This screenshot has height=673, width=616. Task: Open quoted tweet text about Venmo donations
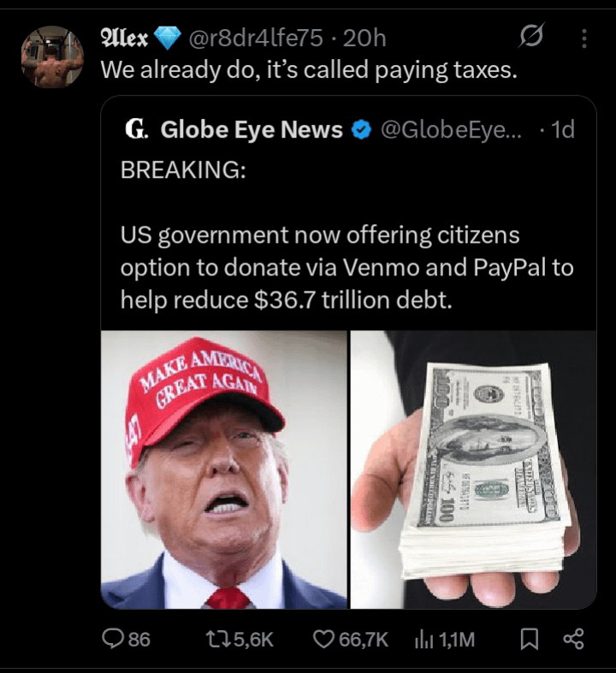(x=346, y=267)
